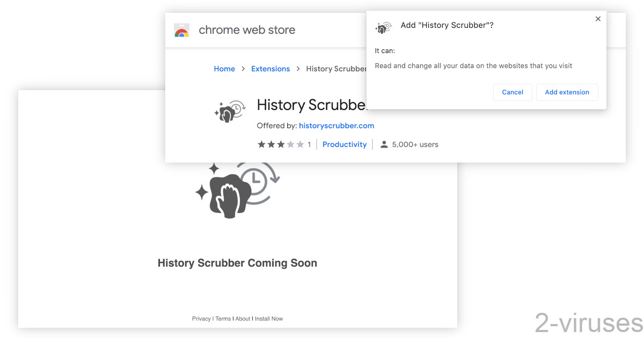Click the person icon next to 5,000+ users

click(384, 144)
